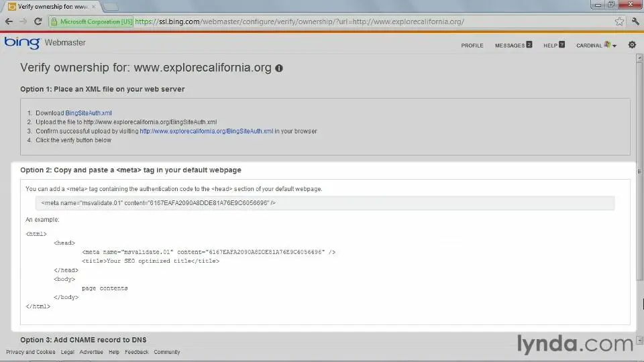The image size is (644, 362).
Task: Click the meta tag code field
Action: pyautogui.click(x=325, y=202)
